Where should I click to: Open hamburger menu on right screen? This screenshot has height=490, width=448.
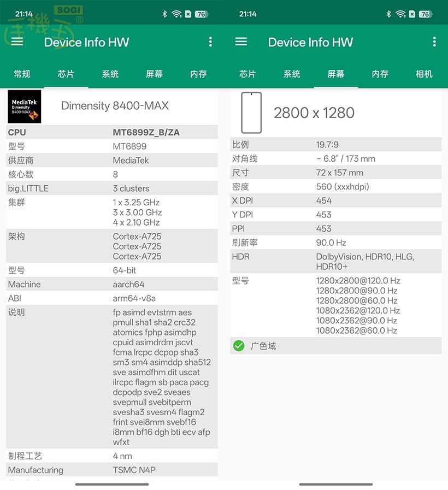[241, 42]
